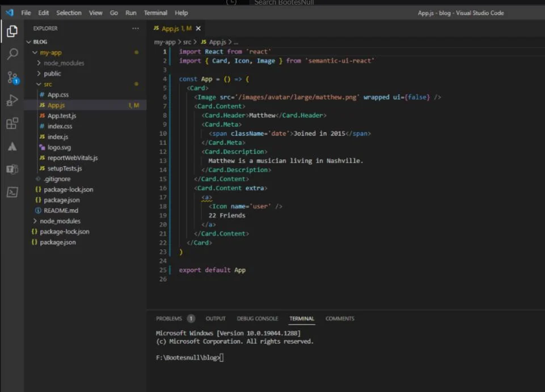
Task: Click the underlined <a> tag on line 17
Action: pyautogui.click(x=206, y=197)
